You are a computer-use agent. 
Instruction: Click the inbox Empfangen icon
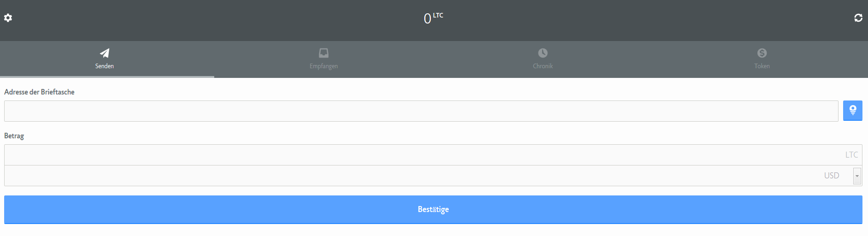click(x=324, y=53)
